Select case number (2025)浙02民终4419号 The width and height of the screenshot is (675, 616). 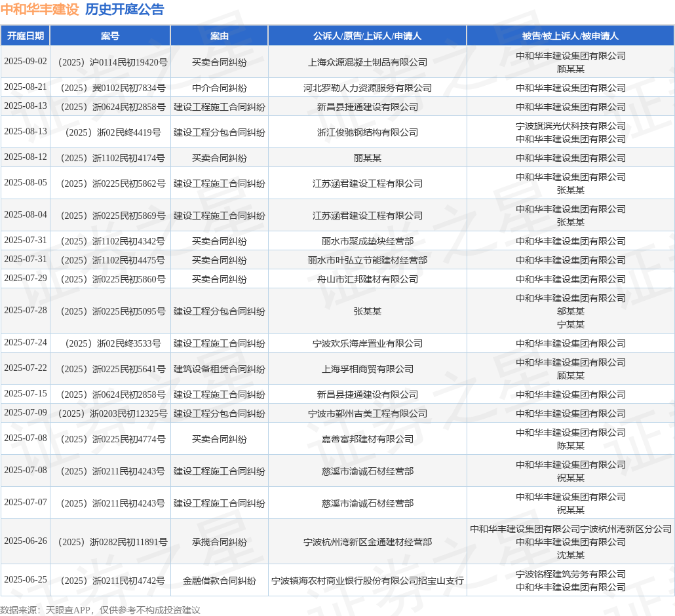pyautogui.click(x=112, y=132)
